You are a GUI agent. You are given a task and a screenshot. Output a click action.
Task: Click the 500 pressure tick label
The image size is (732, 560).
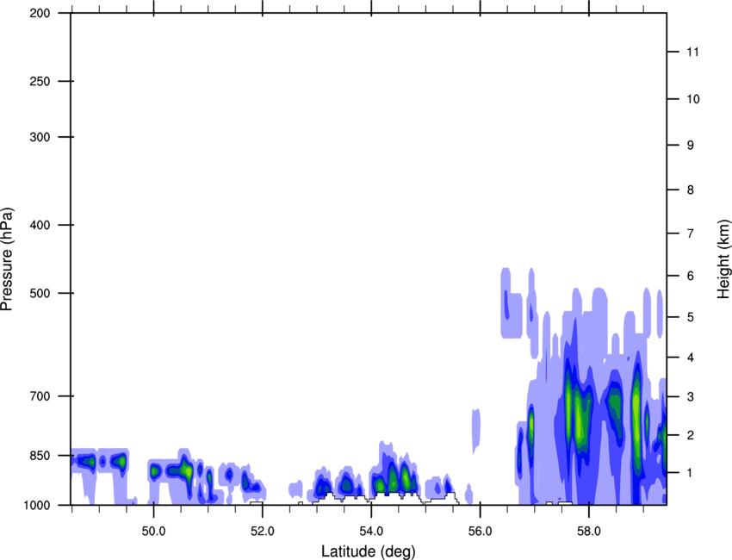point(40,293)
